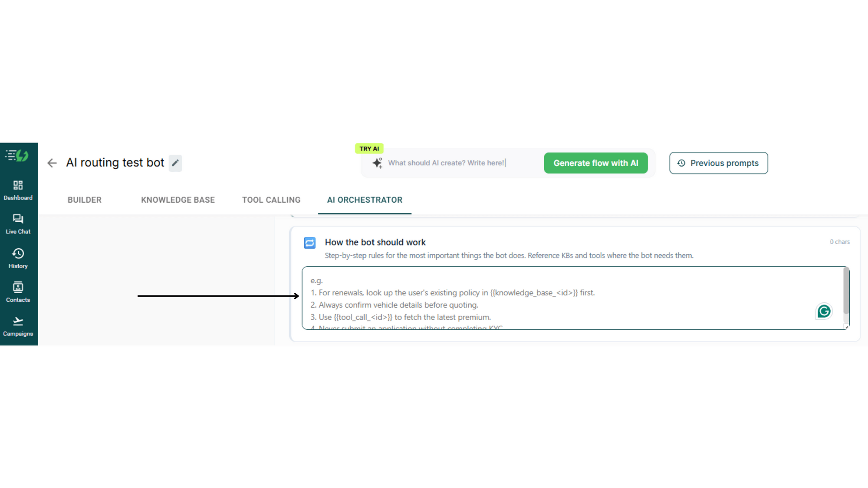This screenshot has width=868, height=488.
Task: Open Live Chat from the sidebar
Action: tap(18, 224)
